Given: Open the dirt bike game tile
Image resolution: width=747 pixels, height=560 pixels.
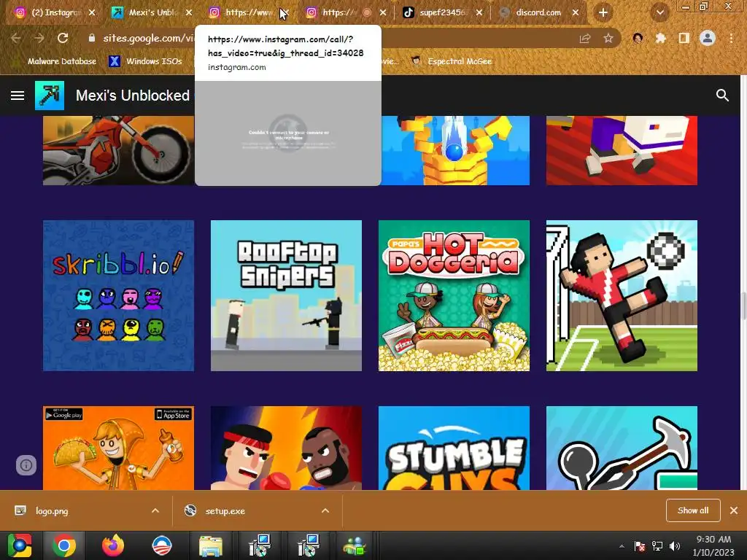Looking at the screenshot, I should (119, 150).
